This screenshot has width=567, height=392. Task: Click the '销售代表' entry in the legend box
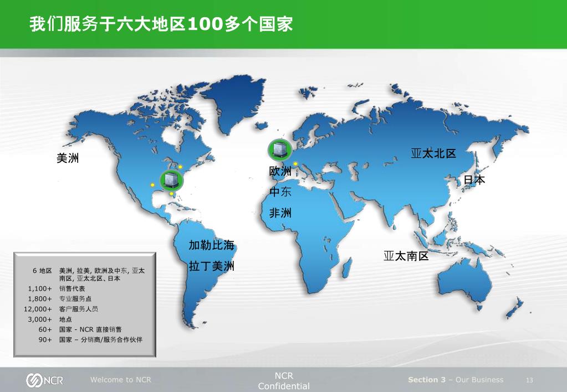pyautogui.click(x=72, y=288)
